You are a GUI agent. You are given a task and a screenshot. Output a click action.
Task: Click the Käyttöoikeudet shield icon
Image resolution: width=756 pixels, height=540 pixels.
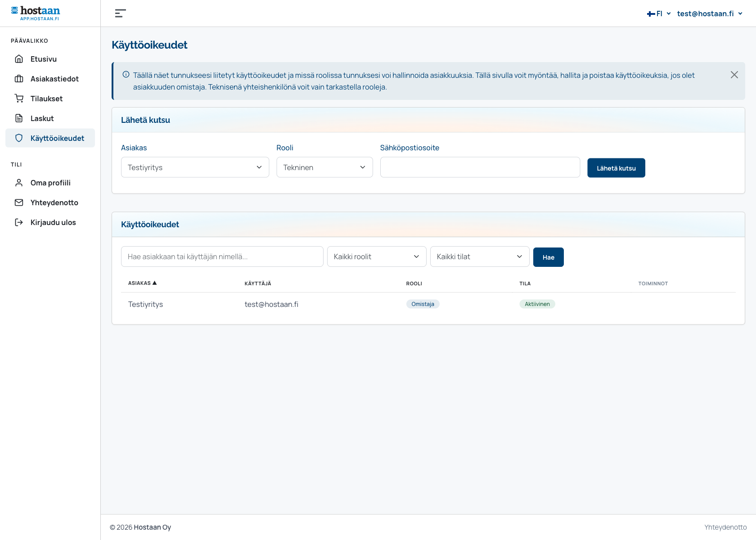coord(19,138)
